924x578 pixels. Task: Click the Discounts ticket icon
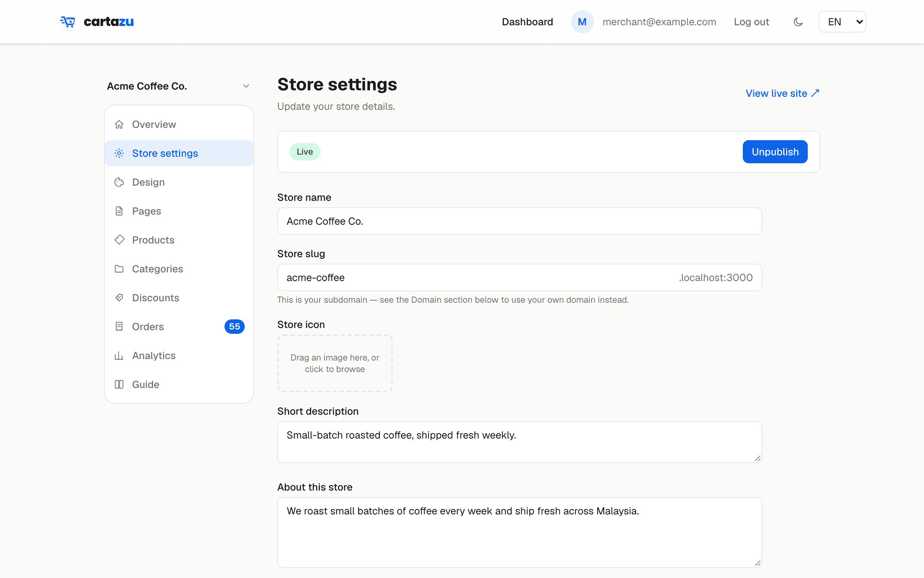119,298
